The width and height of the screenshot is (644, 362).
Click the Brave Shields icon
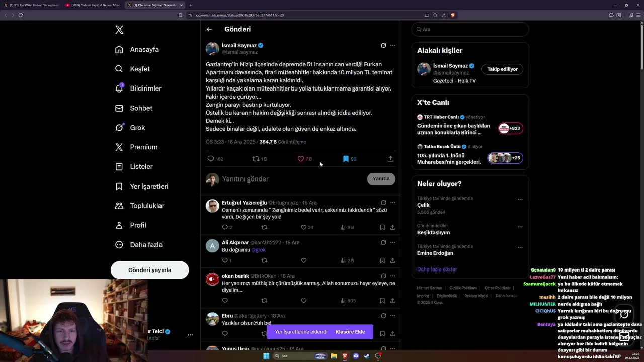click(453, 15)
